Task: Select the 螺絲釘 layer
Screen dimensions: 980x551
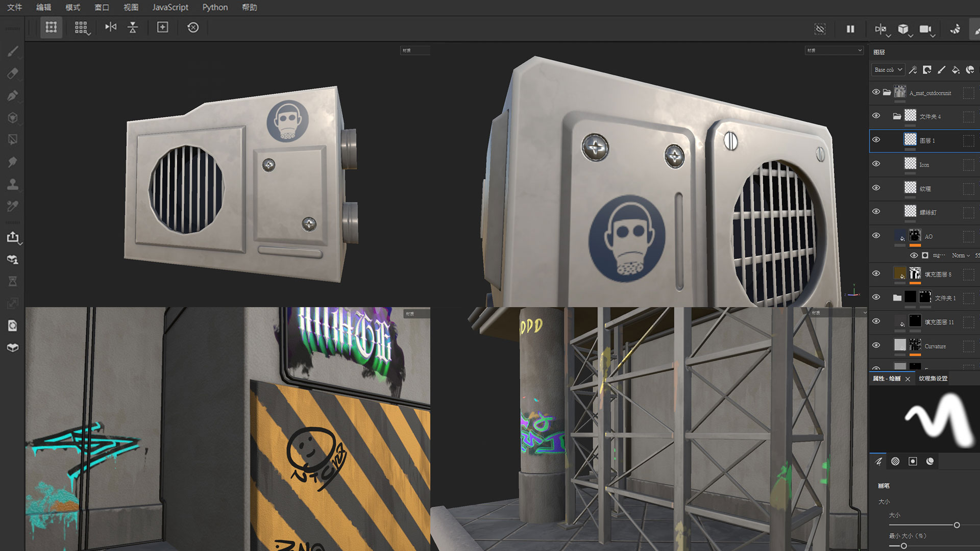Action: pos(928,212)
